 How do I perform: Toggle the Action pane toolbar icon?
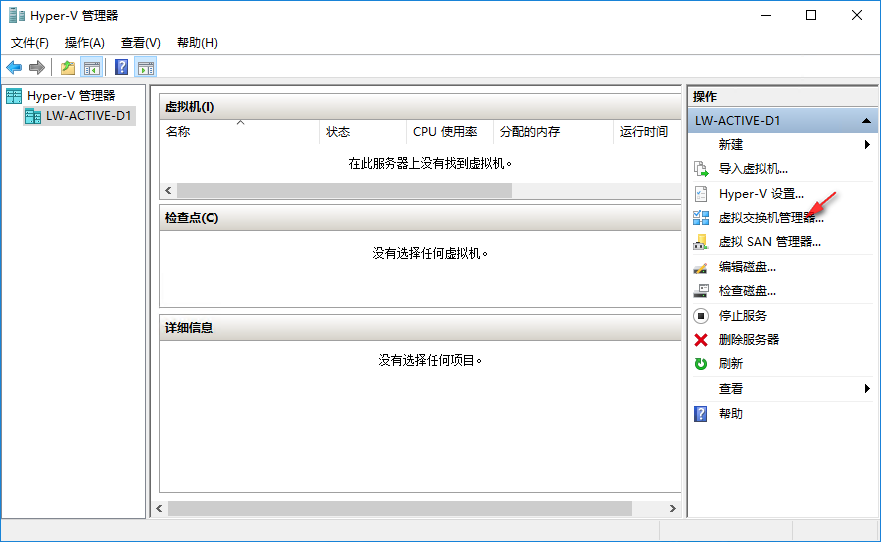[146, 68]
